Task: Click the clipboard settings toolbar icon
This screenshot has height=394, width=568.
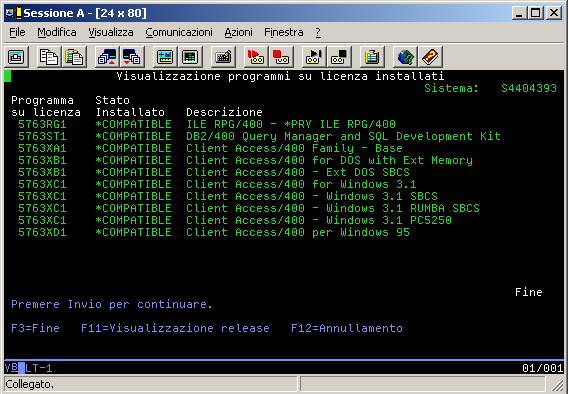Action: [372, 57]
